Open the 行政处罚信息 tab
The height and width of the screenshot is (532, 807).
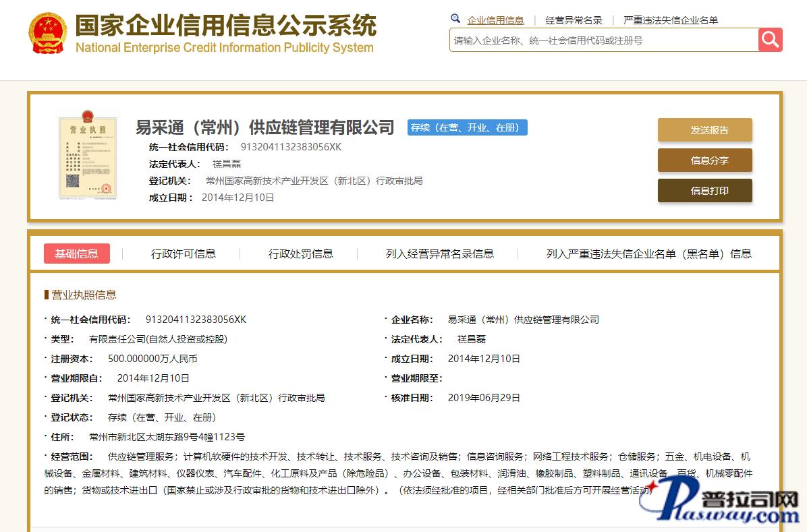pos(300,254)
